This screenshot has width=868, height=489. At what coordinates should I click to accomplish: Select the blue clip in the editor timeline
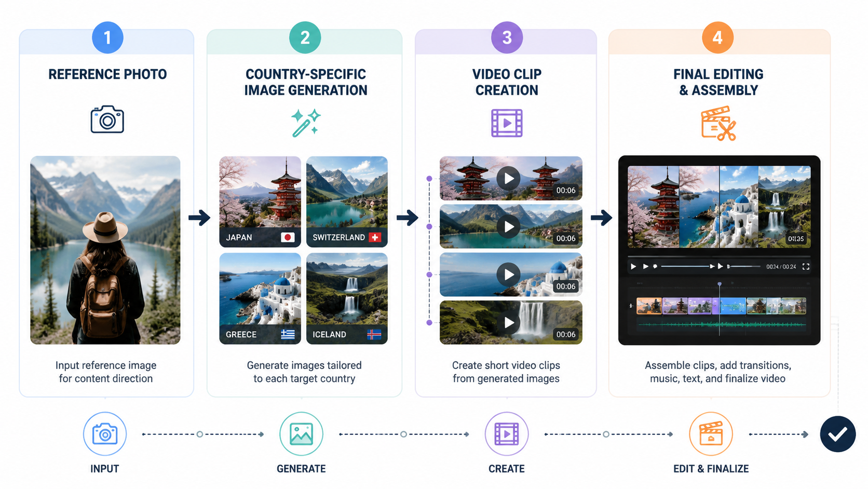(x=733, y=306)
